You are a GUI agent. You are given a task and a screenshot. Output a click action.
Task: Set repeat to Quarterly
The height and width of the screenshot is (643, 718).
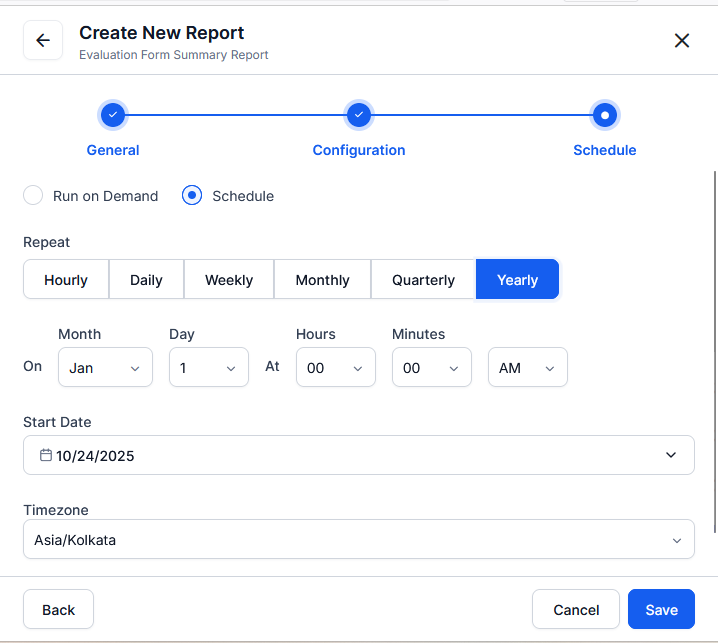pos(423,280)
